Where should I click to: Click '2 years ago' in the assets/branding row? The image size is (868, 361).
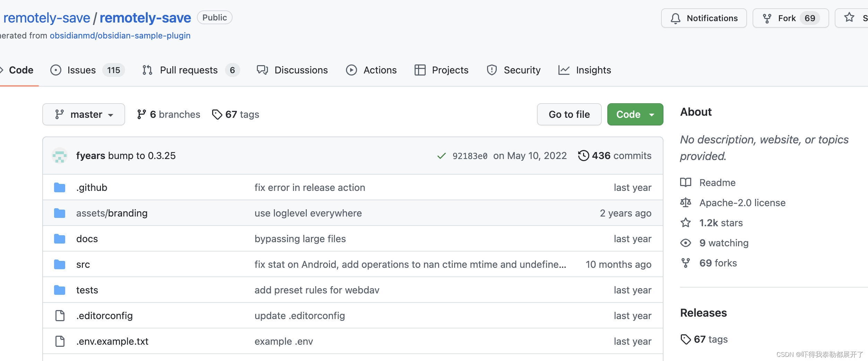[x=625, y=213]
